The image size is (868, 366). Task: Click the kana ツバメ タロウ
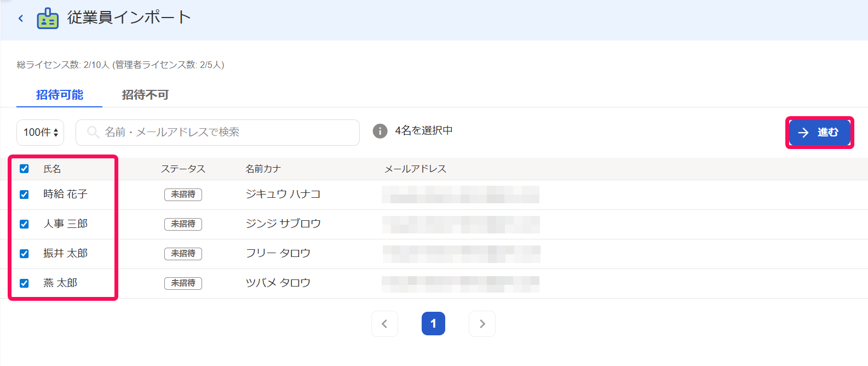[x=278, y=283]
